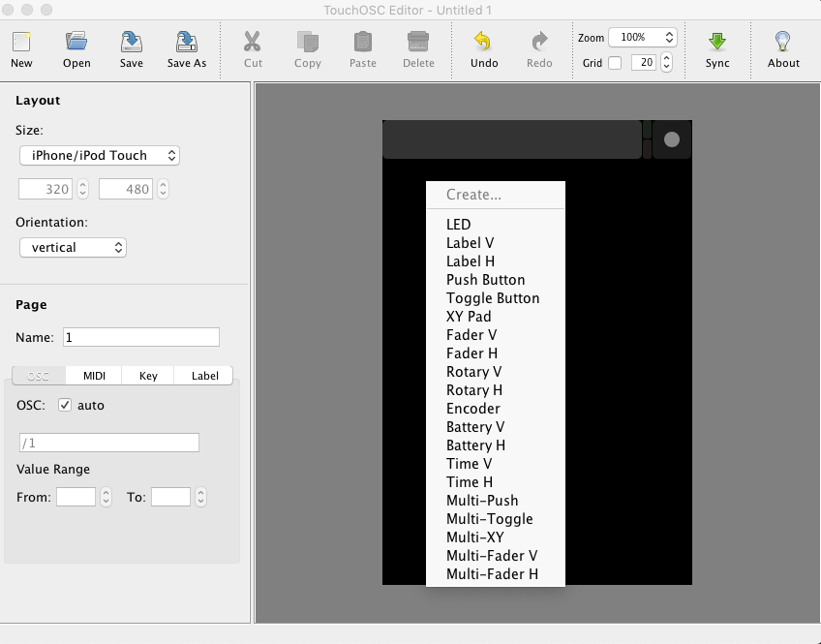
Task: Create a Multi-Fader H control
Action: [x=496, y=574]
